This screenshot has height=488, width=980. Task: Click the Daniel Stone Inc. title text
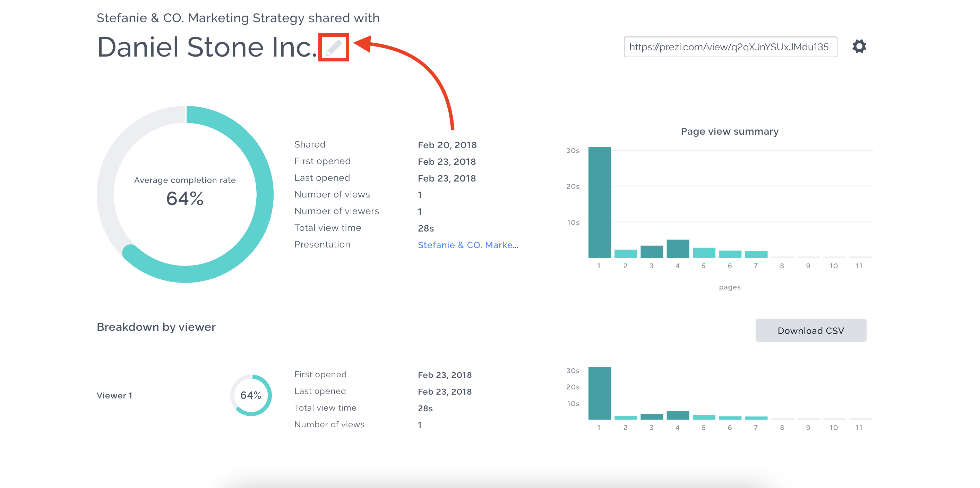[207, 48]
